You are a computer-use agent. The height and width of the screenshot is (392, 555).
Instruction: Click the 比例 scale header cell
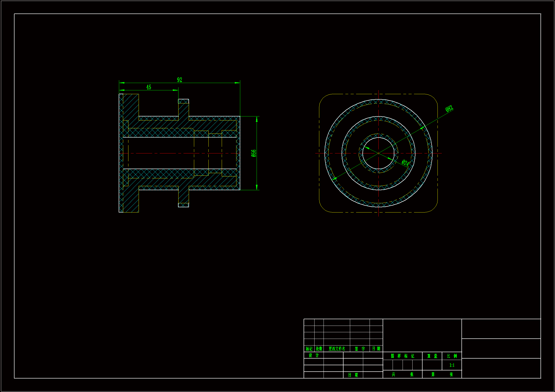point(452,356)
